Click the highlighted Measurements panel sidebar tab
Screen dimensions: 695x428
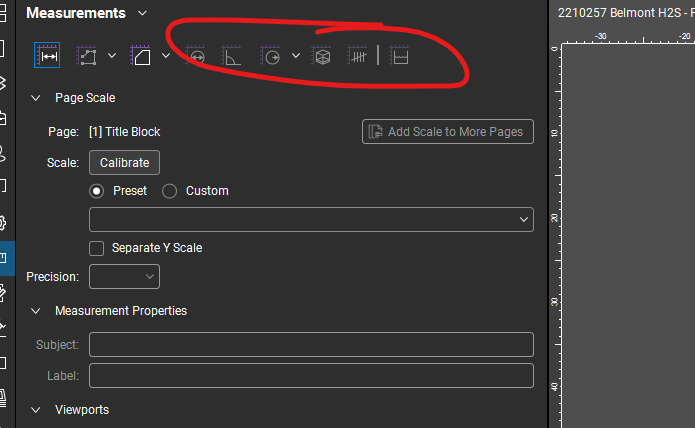(x=7, y=259)
